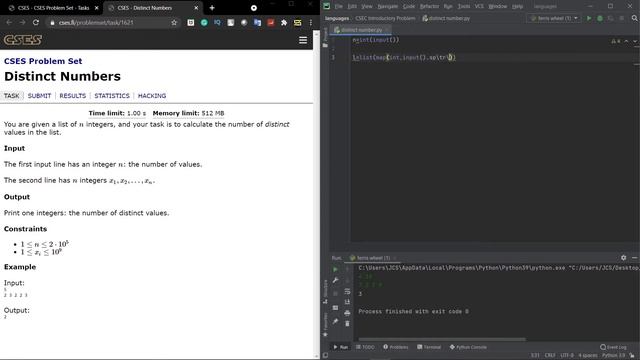Open a new browser tab
Image resolution: width=640 pixels, height=360 pixels.
click(x=212, y=8)
